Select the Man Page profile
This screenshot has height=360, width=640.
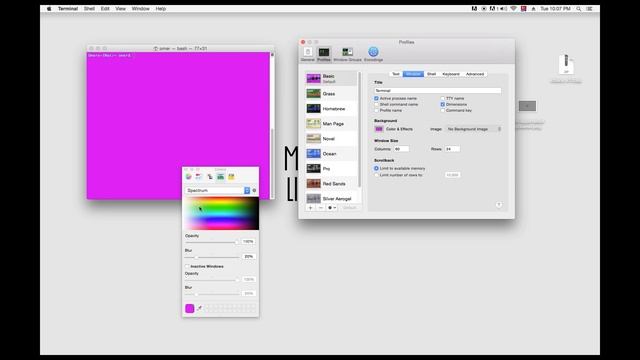(331, 124)
